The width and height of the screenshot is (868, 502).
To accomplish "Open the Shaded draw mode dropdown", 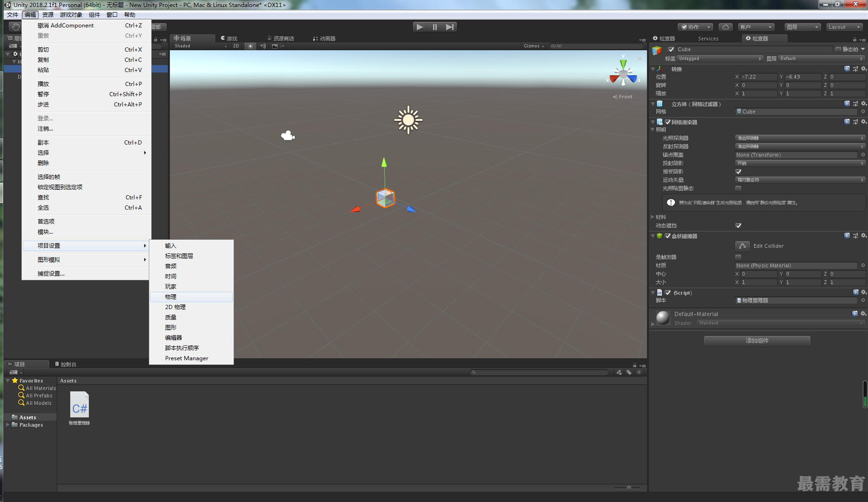I will click(200, 46).
